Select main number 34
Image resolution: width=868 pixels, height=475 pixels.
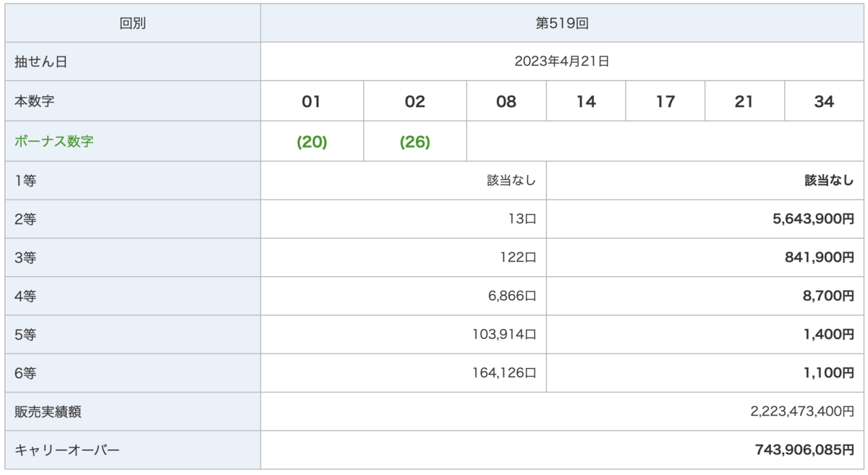824,102
